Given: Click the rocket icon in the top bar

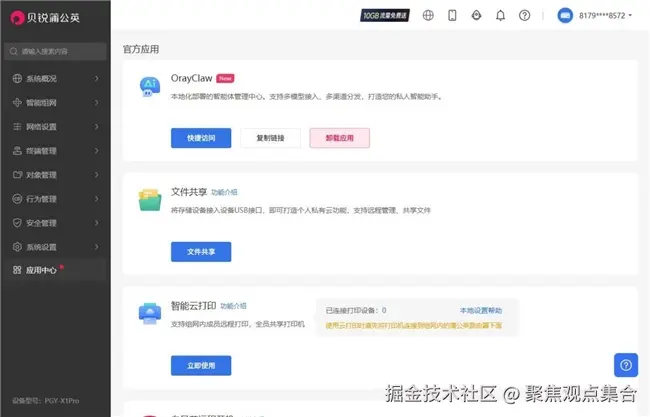Looking at the screenshot, I should coord(476,16).
